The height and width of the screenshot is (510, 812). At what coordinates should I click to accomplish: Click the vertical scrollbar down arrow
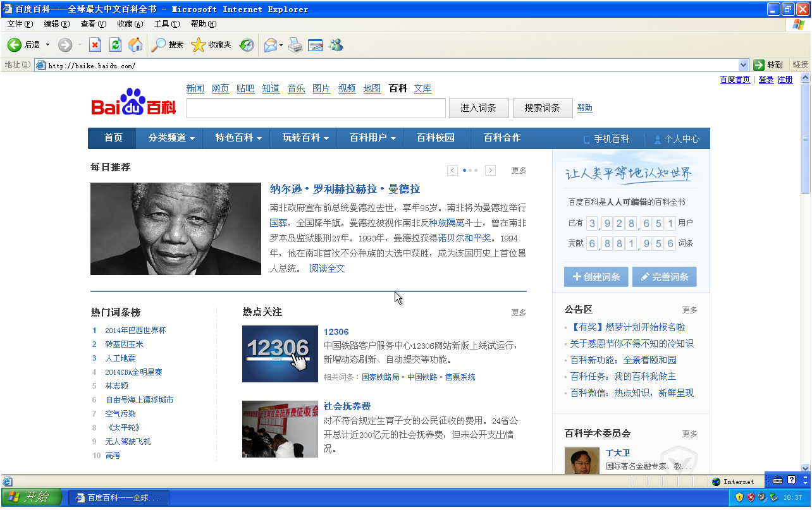click(806, 468)
